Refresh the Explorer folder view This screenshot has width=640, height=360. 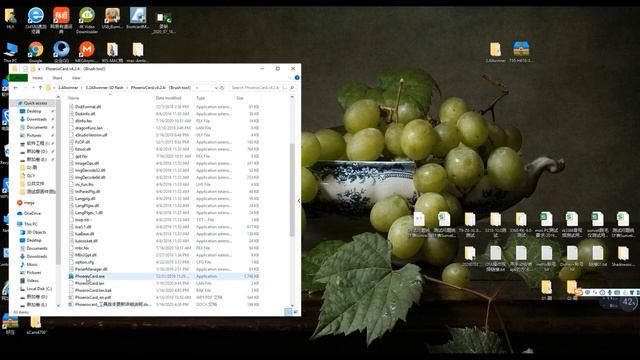222,88
